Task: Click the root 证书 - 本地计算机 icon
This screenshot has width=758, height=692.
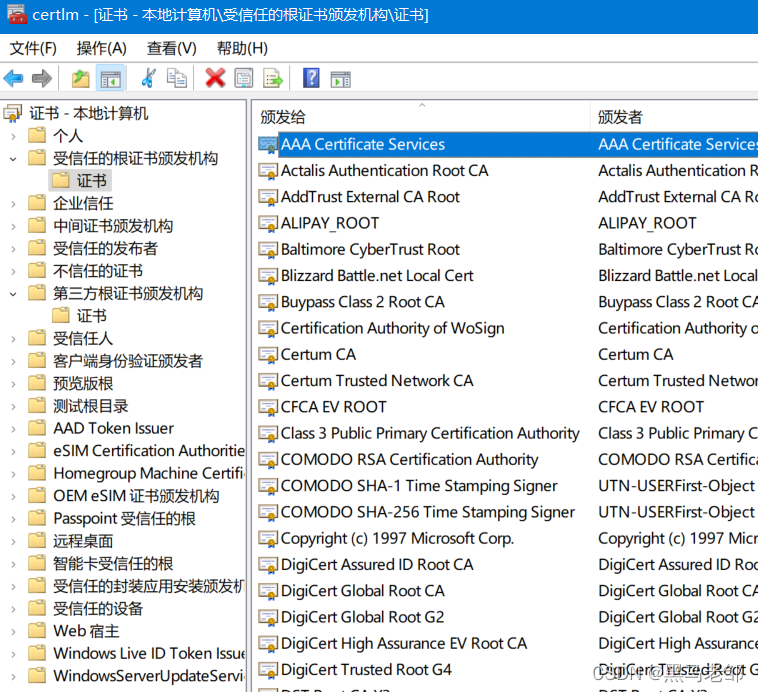Action: click(13, 114)
